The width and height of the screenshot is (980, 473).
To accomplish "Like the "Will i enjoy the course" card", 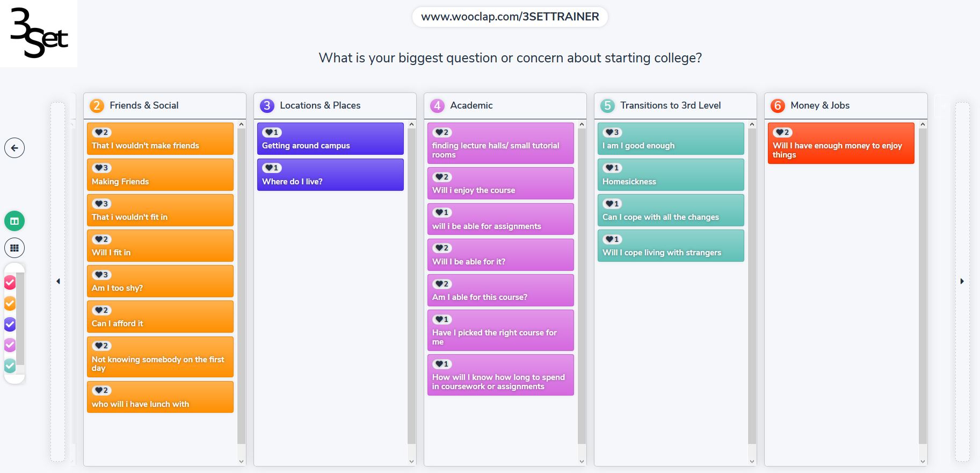I will (440, 177).
